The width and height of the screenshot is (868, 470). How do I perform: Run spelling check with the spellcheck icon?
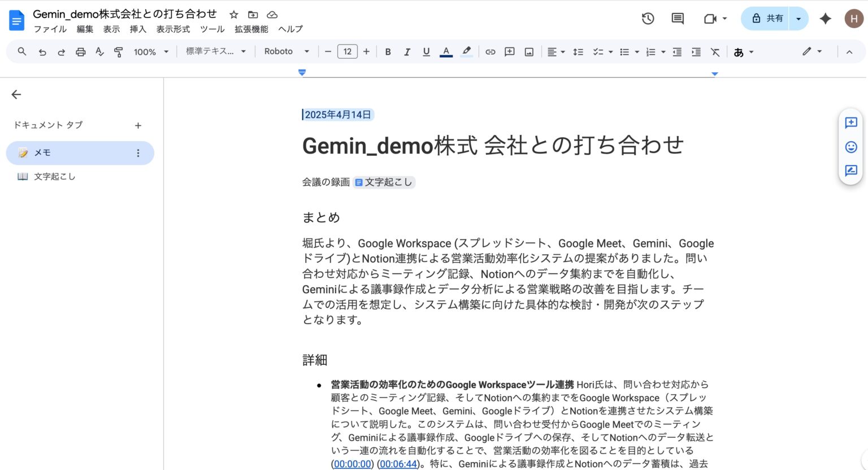[x=99, y=51]
